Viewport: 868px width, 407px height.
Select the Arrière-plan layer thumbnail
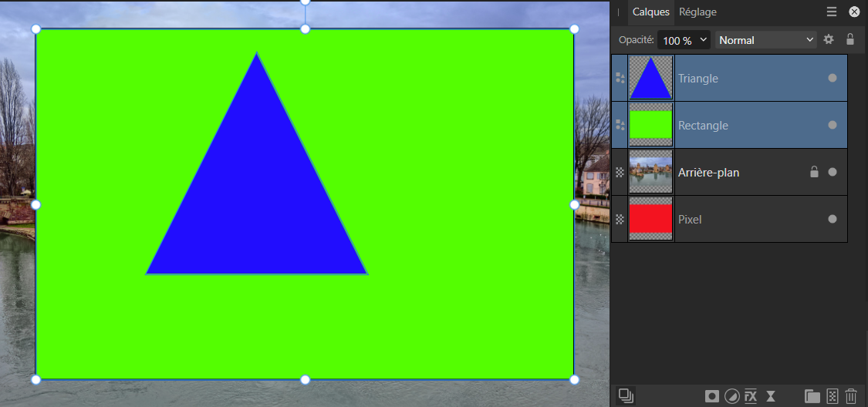(x=651, y=172)
